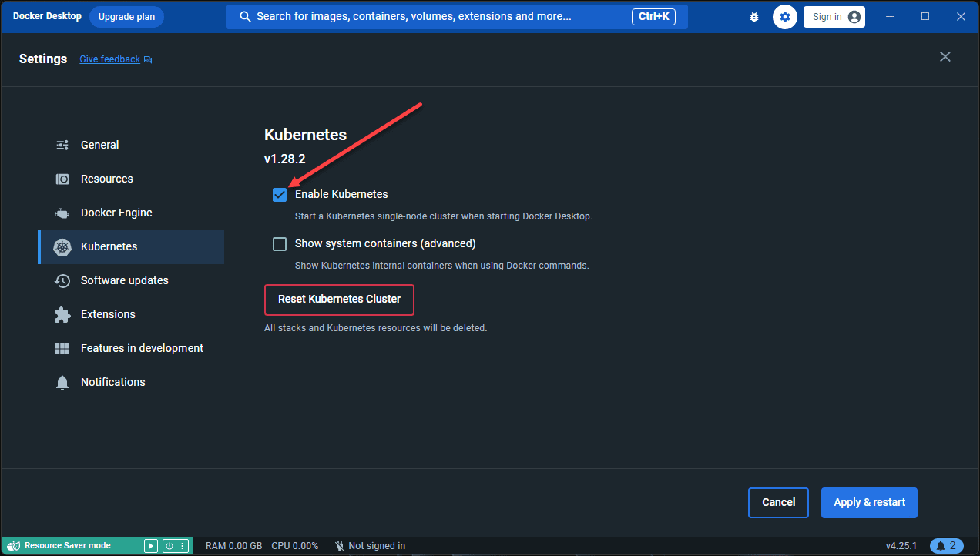Screen dimensions: 980x556
Task: Click the Sign in button
Action: tap(834, 17)
